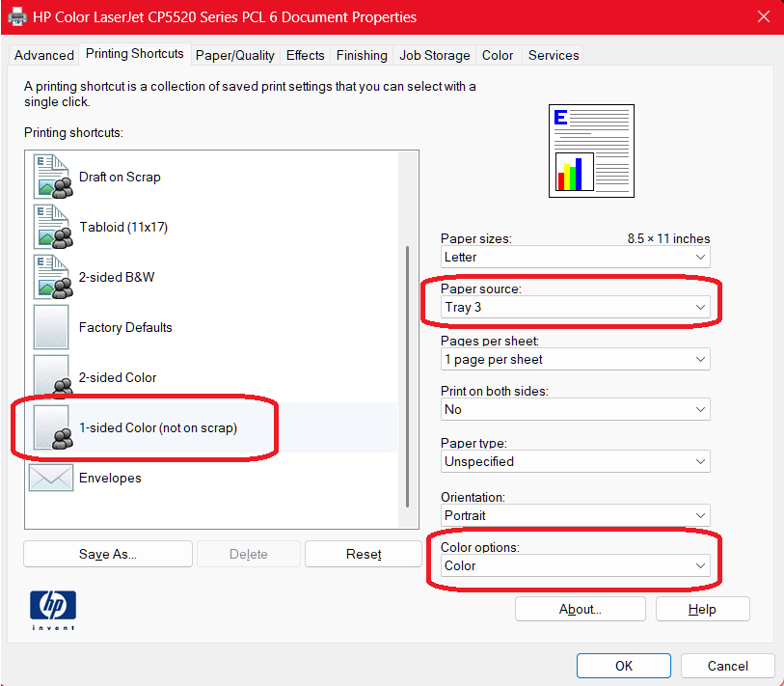Click the Cancel button
The image size is (784, 686).
[x=727, y=666]
